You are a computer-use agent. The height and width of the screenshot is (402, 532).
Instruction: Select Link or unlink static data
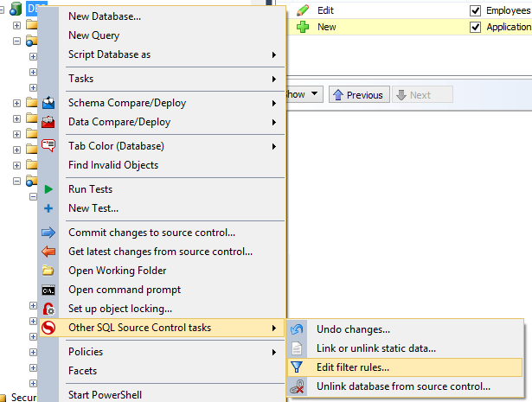[x=376, y=348]
